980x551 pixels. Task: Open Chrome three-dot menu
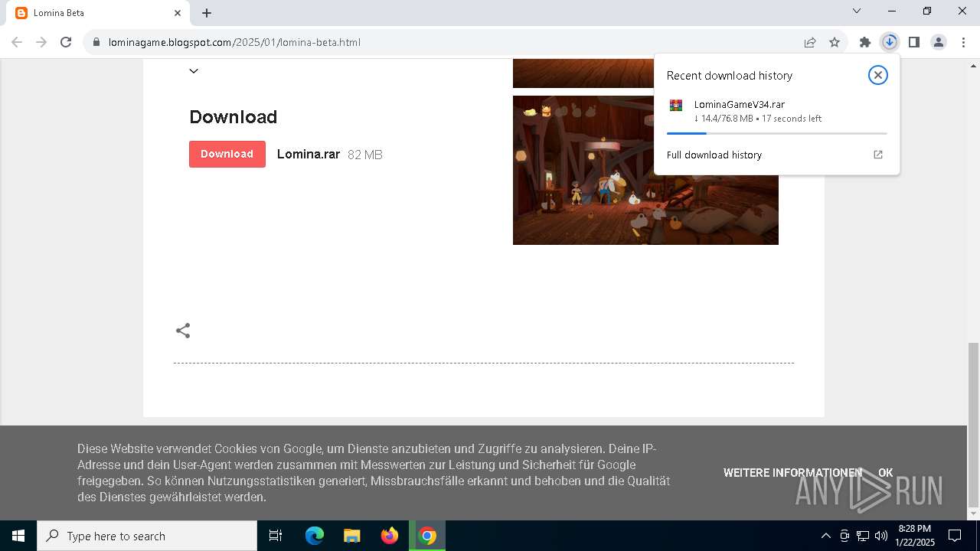pyautogui.click(x=962, y=42)
